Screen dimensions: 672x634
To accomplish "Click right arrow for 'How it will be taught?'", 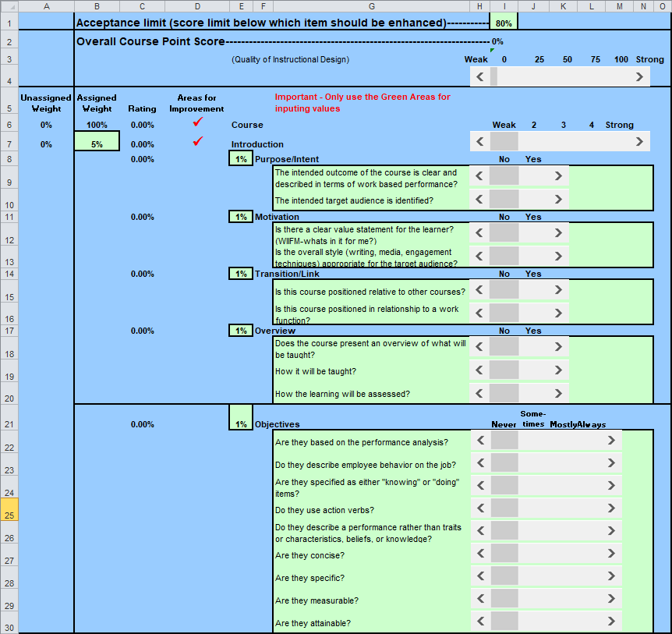I will tap(558, 370).
